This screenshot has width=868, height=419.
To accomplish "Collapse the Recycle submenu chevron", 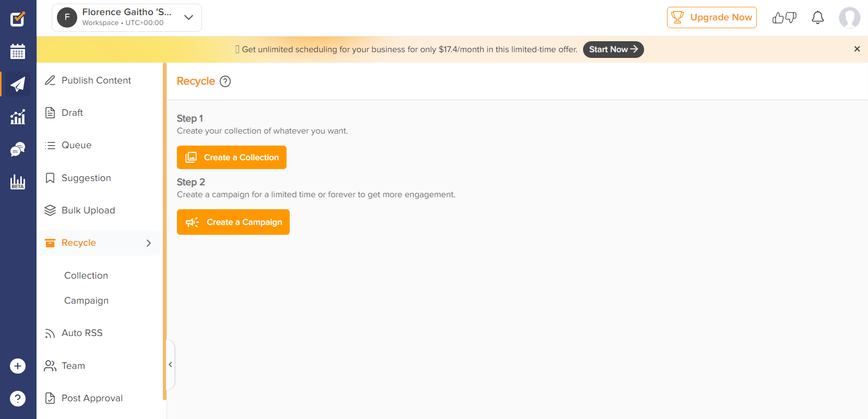I will point(149,243).
